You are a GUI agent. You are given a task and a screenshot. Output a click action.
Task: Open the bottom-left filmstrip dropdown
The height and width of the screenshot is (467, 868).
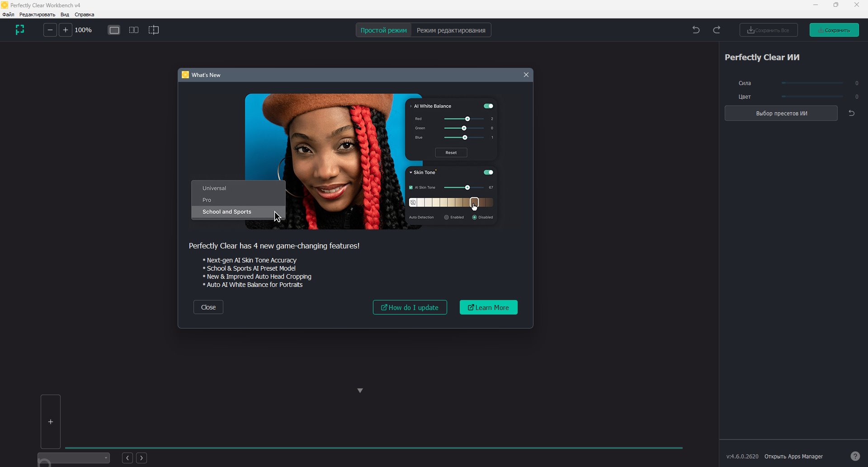pyautogui.click(x=74, y=458)
